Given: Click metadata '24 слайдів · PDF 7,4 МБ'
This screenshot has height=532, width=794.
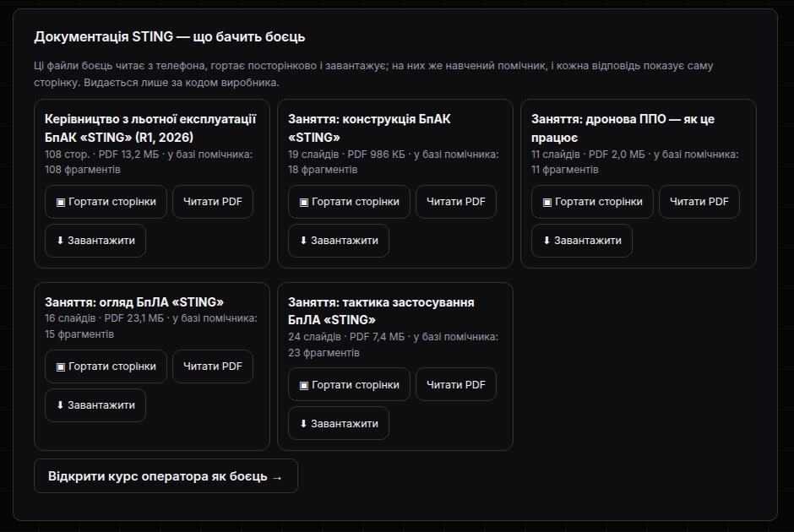Looking at the screenshot, I should [346, 337].
